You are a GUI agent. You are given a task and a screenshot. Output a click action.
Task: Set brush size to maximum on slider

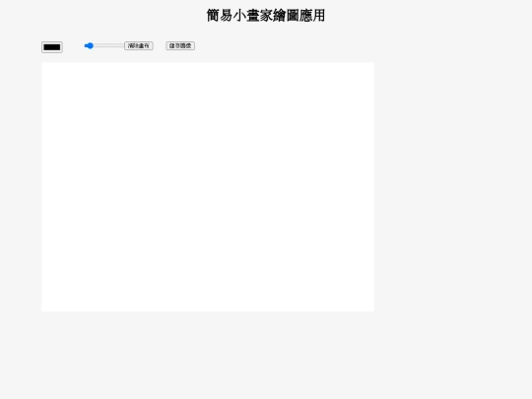(123, 45)
